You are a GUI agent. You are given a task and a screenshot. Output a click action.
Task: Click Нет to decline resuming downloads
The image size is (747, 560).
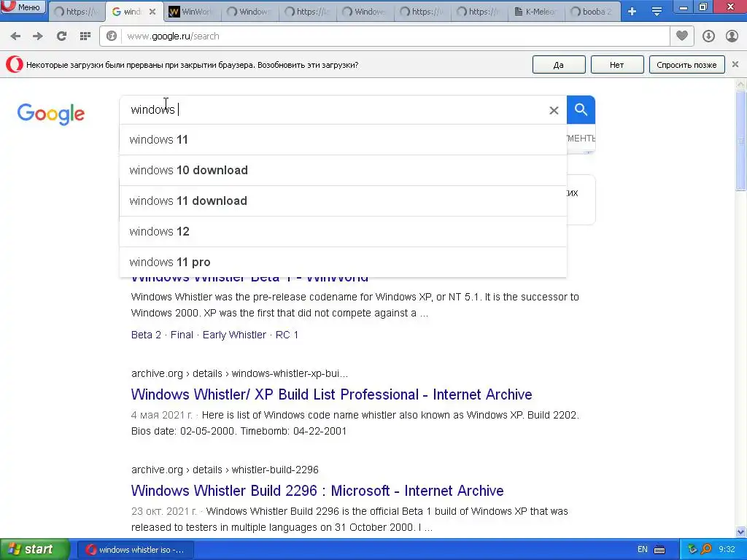[617, 65]
